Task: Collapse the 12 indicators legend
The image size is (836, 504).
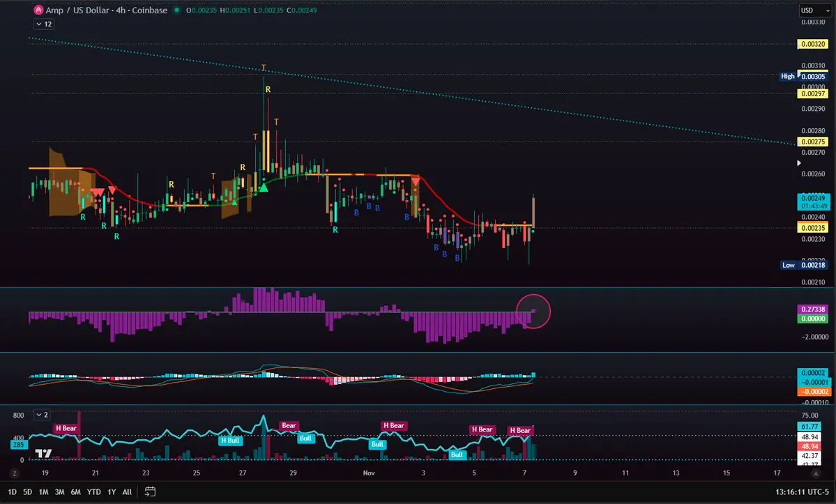Action: (x=44, y=24)
